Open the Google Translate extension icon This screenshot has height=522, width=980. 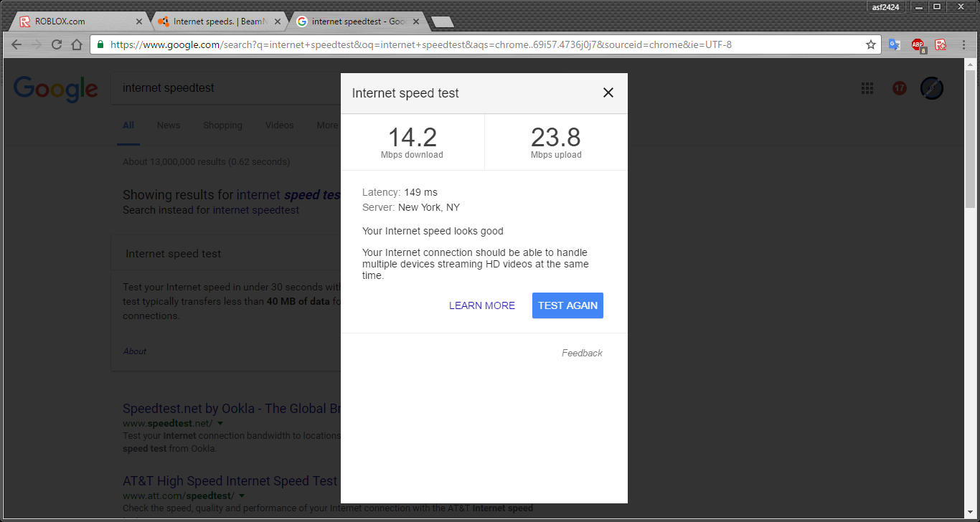(x=895, y=44)
